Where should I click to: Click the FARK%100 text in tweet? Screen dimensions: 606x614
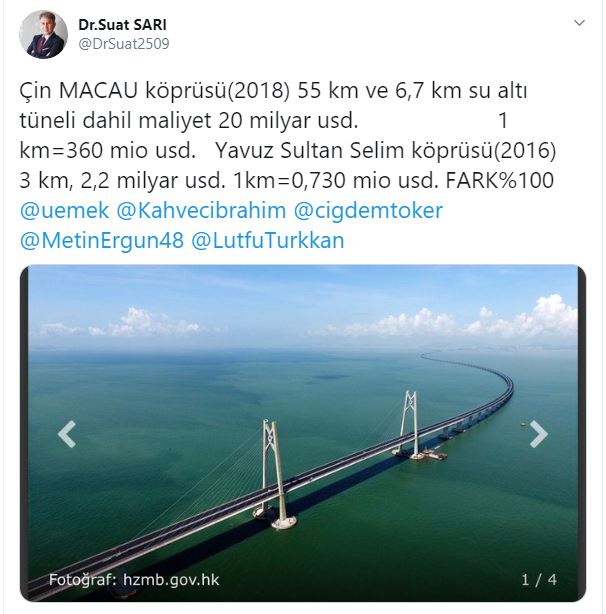500,181
